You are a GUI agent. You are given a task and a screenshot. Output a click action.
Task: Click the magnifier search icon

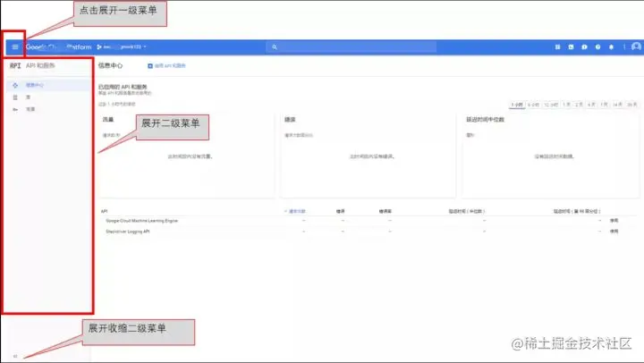[x=275, y=47]
